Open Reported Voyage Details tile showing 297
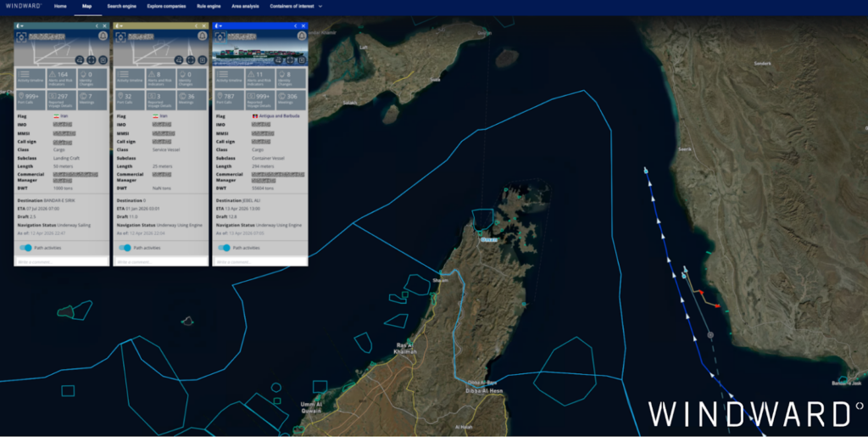Viewport: 868px width, 437px height. pos(61,99)
